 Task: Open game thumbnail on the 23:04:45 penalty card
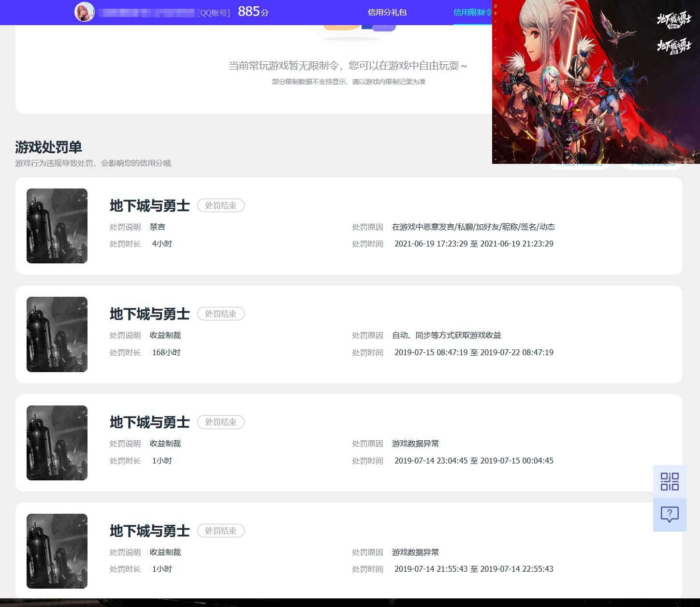57,443
